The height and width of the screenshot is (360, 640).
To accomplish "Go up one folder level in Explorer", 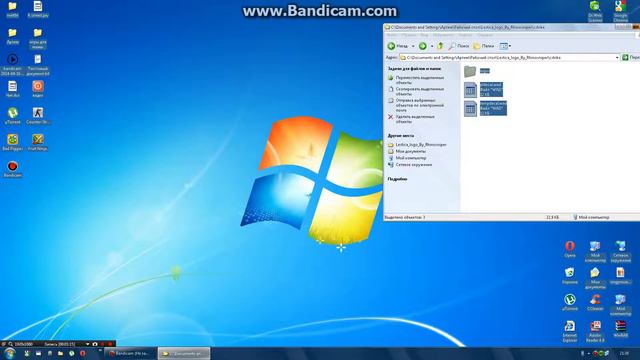I will click(440, 46).
